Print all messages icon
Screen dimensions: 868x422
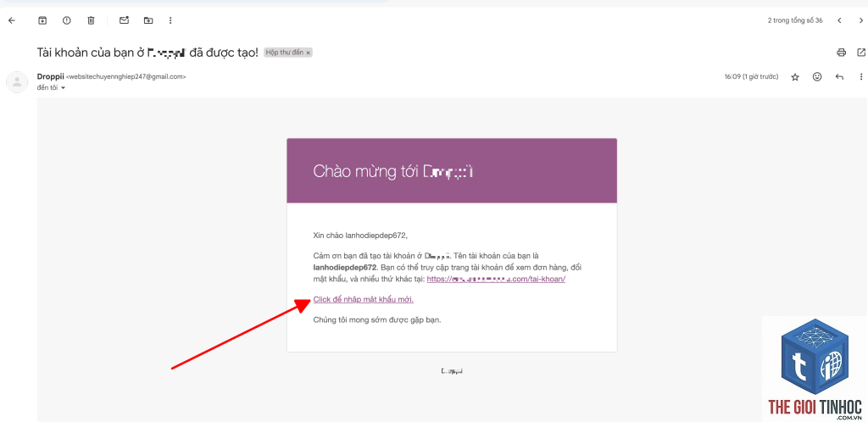pyautogui.click(x=842, y=53)
